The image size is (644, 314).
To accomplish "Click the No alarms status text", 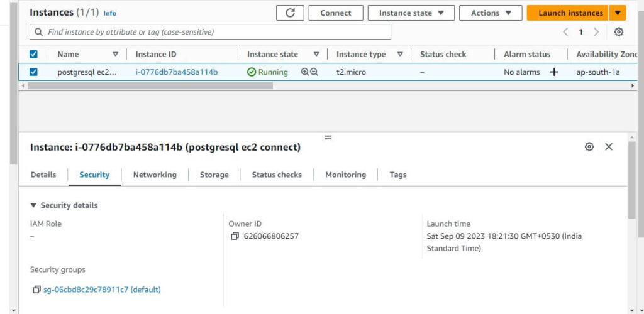I will point(521,72).
